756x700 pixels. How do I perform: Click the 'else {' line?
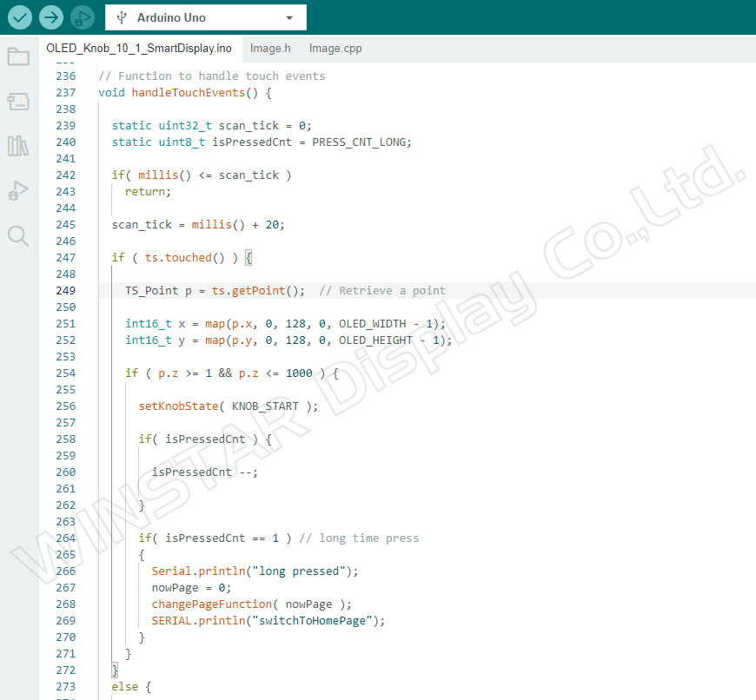(x=131, y=686)
